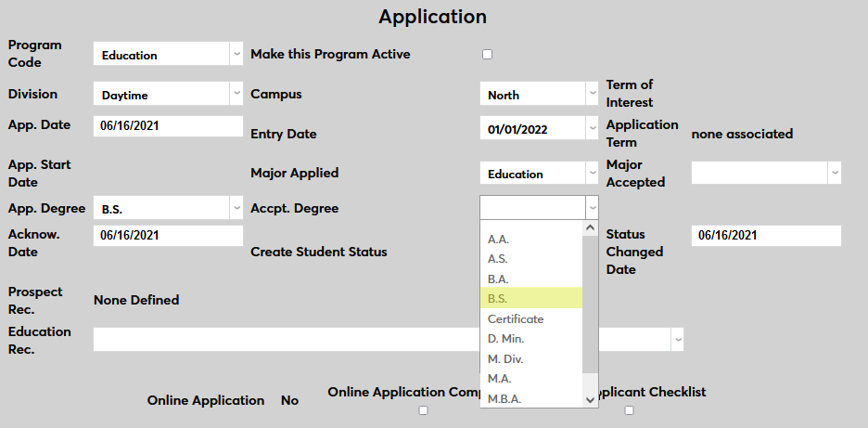Choose highlighted B.S. degree option
This screenshot has height=428, width=868.
click(531, 298)
